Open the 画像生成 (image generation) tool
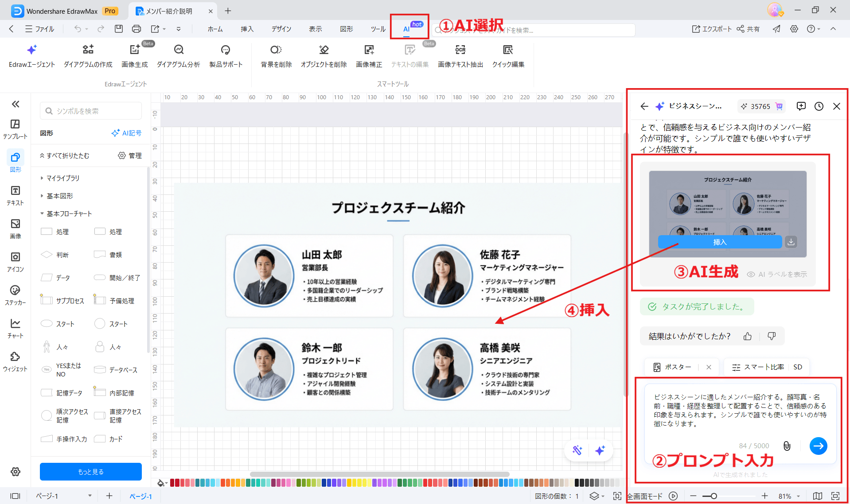Screen dimensions: 850x504 (x=135, y=56)
